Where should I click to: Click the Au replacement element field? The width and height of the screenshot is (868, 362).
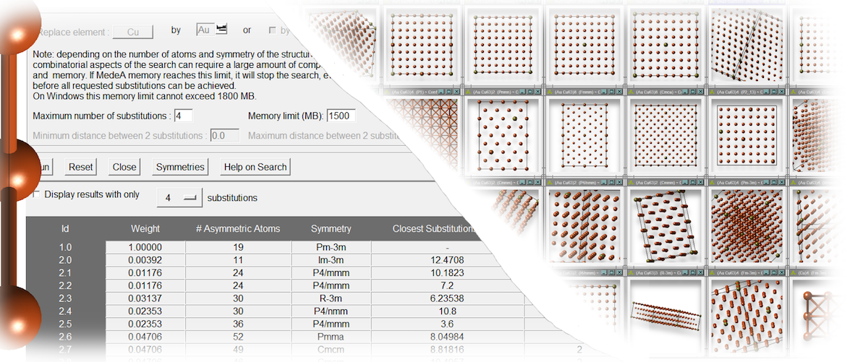206,30
